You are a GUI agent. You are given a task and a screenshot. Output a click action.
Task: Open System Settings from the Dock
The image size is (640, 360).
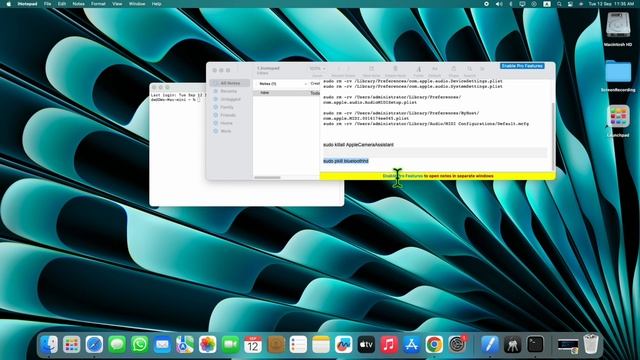[x=457, y=344]
